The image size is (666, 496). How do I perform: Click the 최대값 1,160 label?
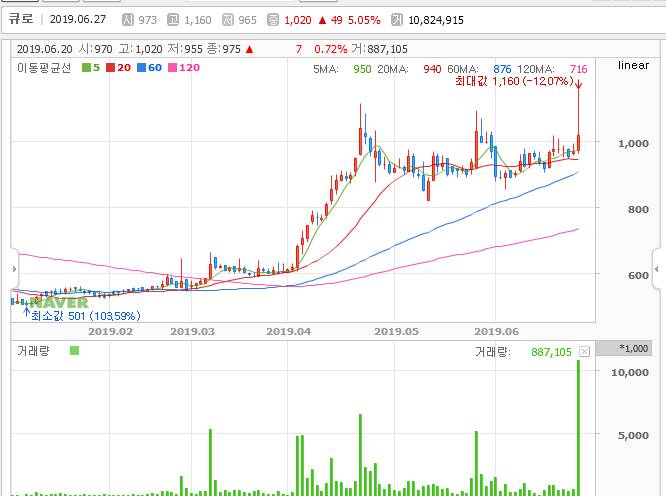[514, 81]
